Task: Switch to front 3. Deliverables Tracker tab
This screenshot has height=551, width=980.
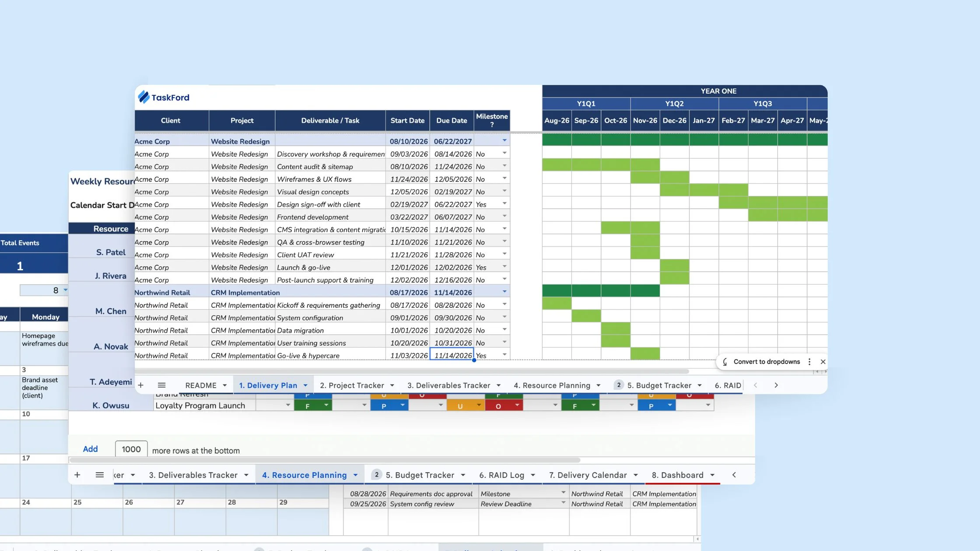Action: 449,385
